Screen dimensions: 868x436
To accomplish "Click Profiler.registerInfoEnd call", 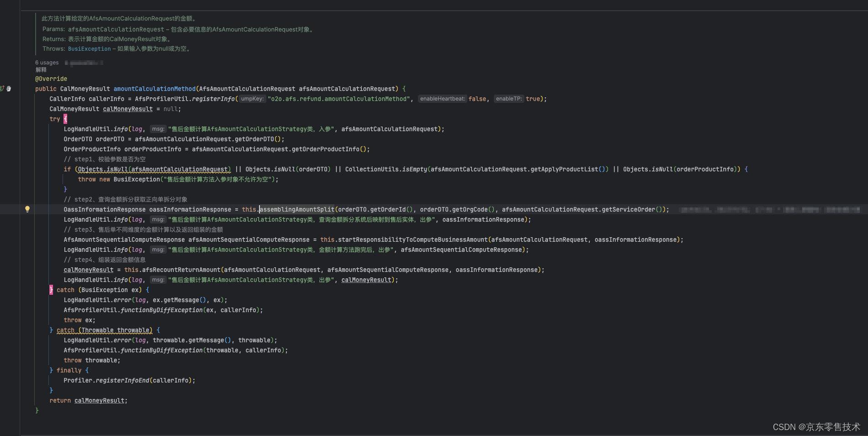I will pos(129,380).
